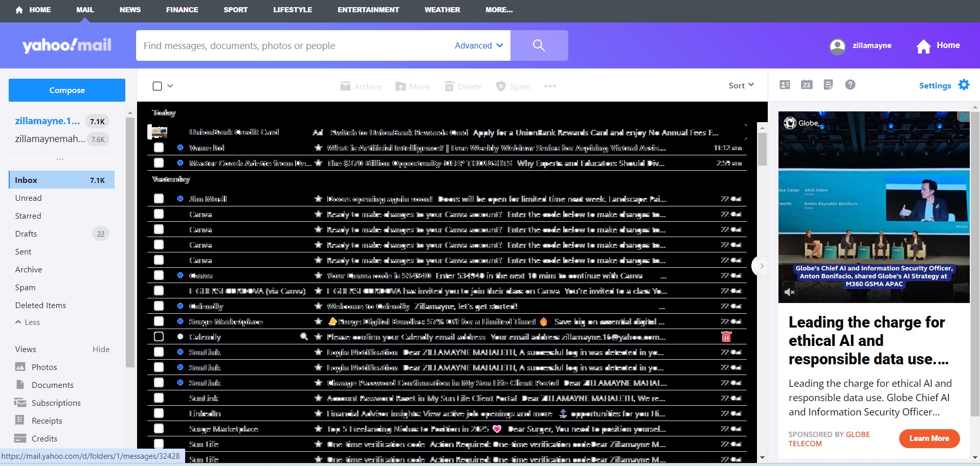Check the Please confirm Calendly email
Viewport: 980px width, 466px height.
(159, 337)
